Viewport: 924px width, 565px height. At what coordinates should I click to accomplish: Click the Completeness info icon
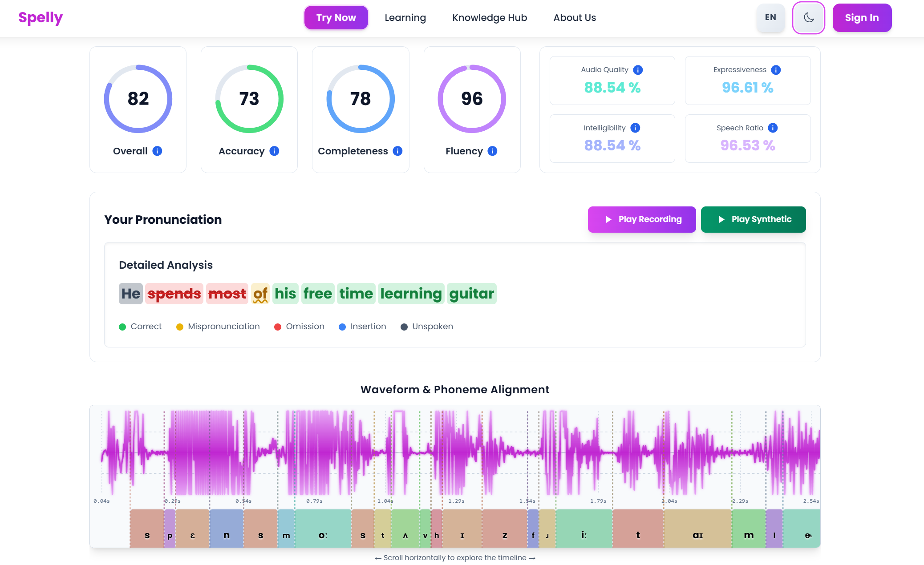coord(398,151)
